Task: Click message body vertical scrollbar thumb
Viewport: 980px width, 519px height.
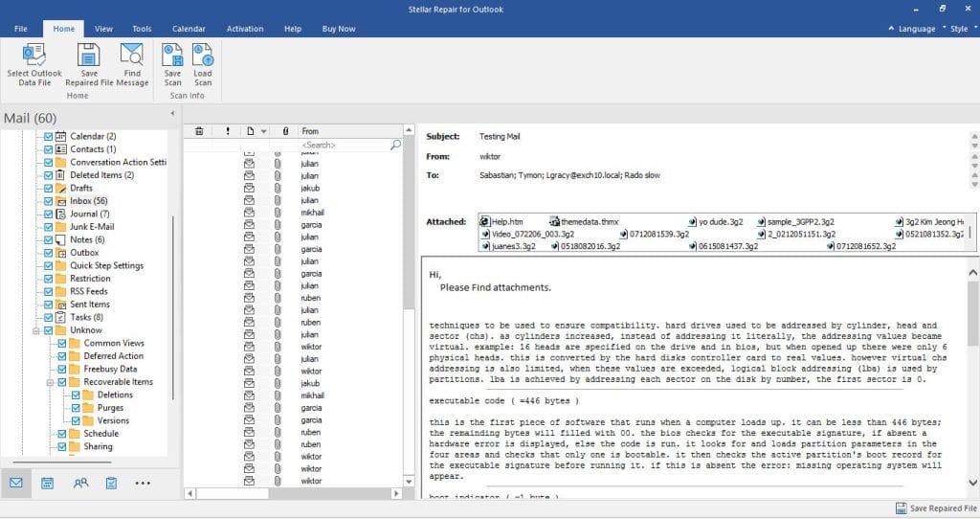Action: (x=973, y=314)
